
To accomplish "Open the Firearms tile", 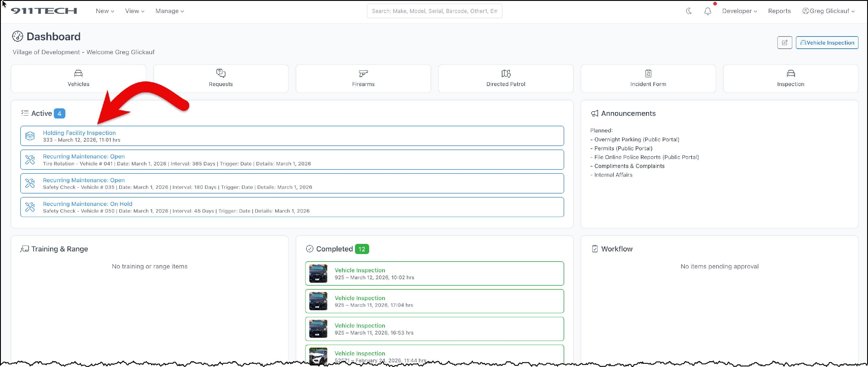I will pos(363,78).
